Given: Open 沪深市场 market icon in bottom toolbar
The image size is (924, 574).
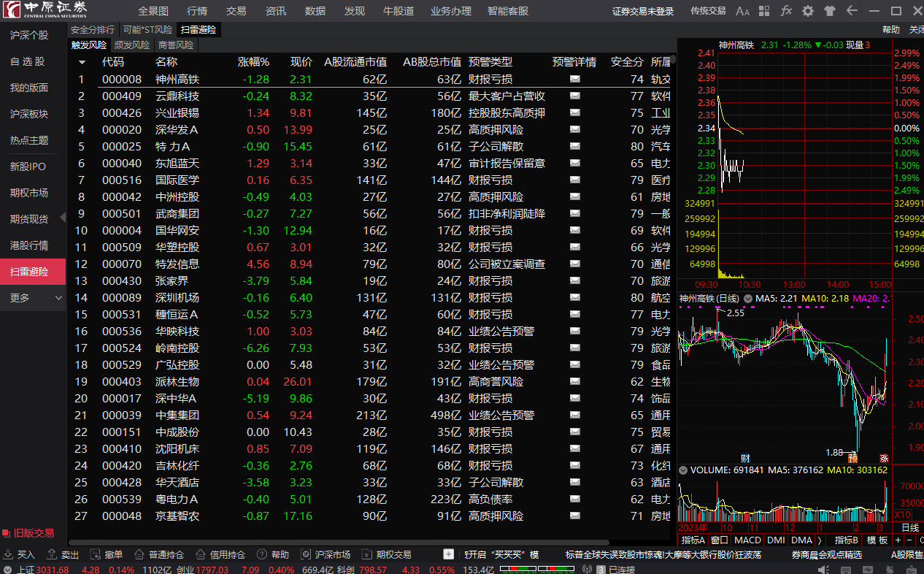Looking at the screenshot, I should (x=305, y=554).
